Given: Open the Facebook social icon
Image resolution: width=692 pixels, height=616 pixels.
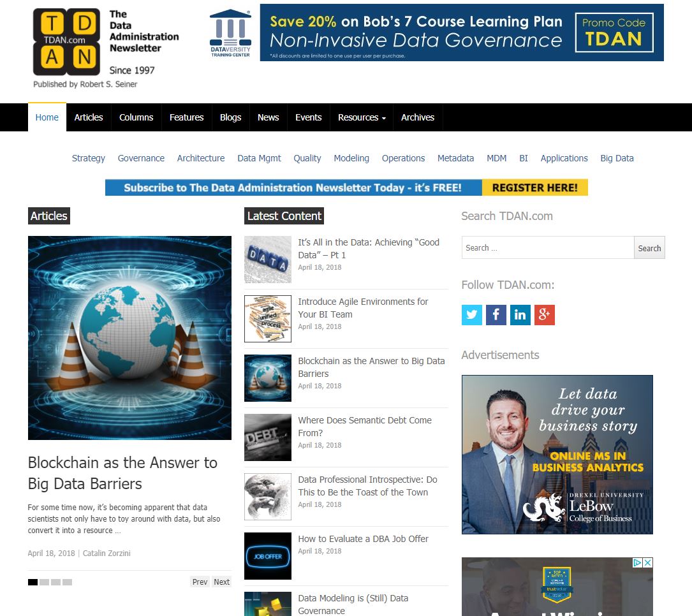Looking at the screenshot, I should [496, 314].
